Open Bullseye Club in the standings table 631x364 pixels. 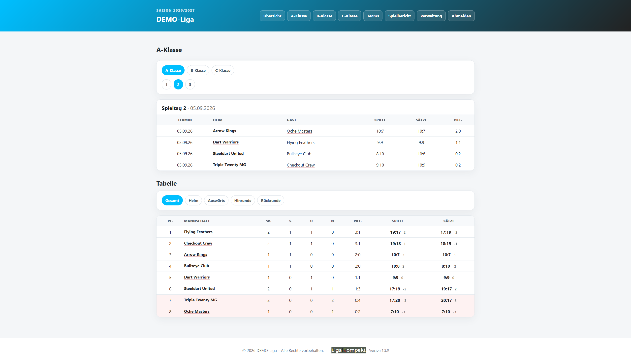(196, 266)
